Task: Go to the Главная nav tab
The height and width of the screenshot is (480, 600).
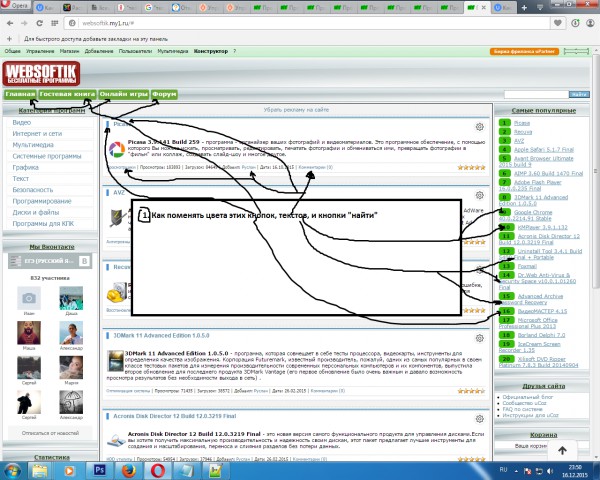Action: [x=20, y=94]
